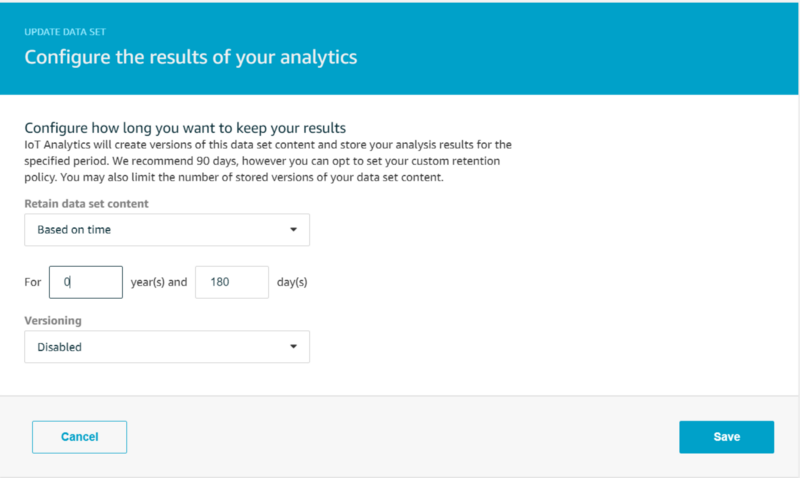Click the Versioning field label

coord(53,320)
